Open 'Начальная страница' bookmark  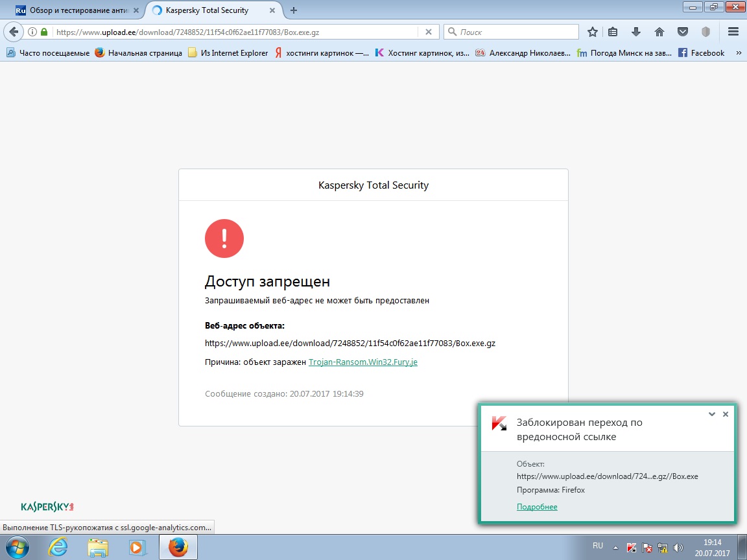click(x=139, y=53)
